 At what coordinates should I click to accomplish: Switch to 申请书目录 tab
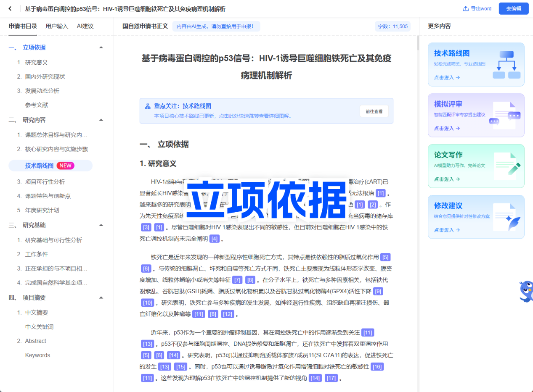tap(23, 26)
